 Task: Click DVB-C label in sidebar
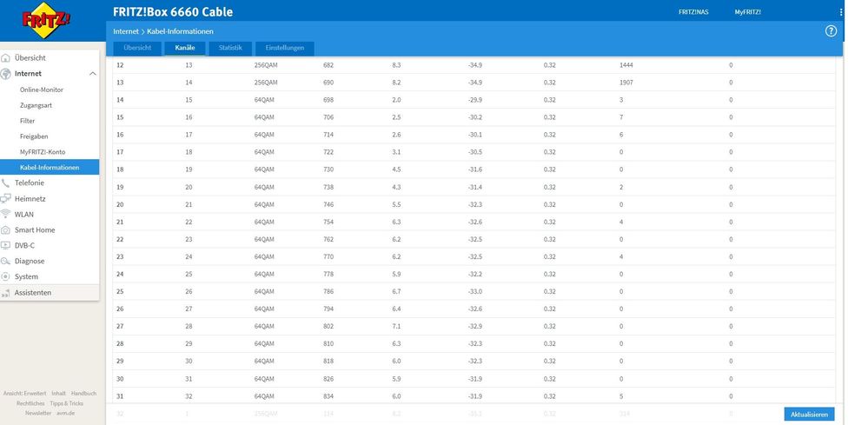point(24,245)
